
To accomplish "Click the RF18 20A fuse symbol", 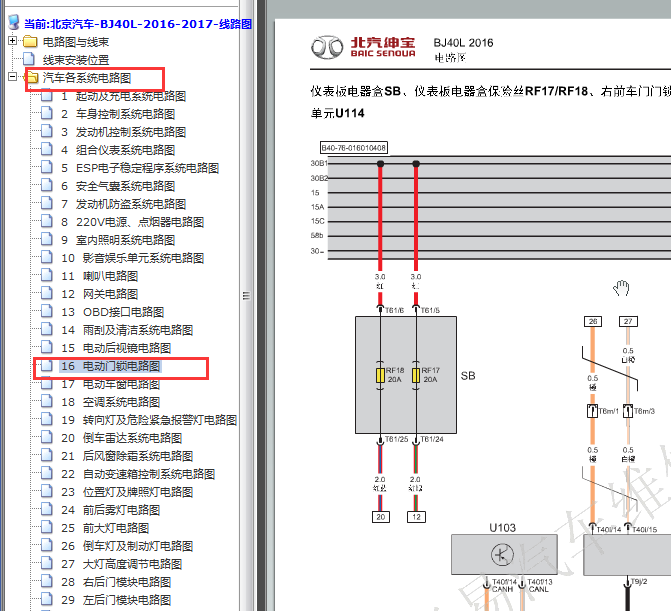I will coord(380,375).
